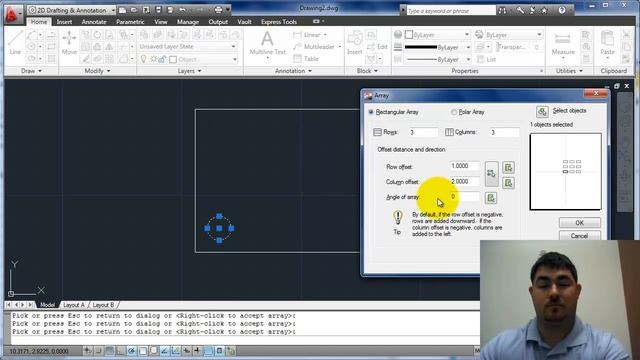Click the Plot printer icon in quick access toolbar
Screen dimensions: 640x360
pos(218,10)
